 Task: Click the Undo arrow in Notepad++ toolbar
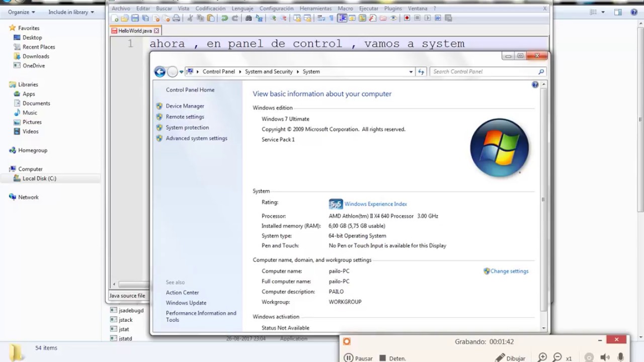tap(224, 18)
